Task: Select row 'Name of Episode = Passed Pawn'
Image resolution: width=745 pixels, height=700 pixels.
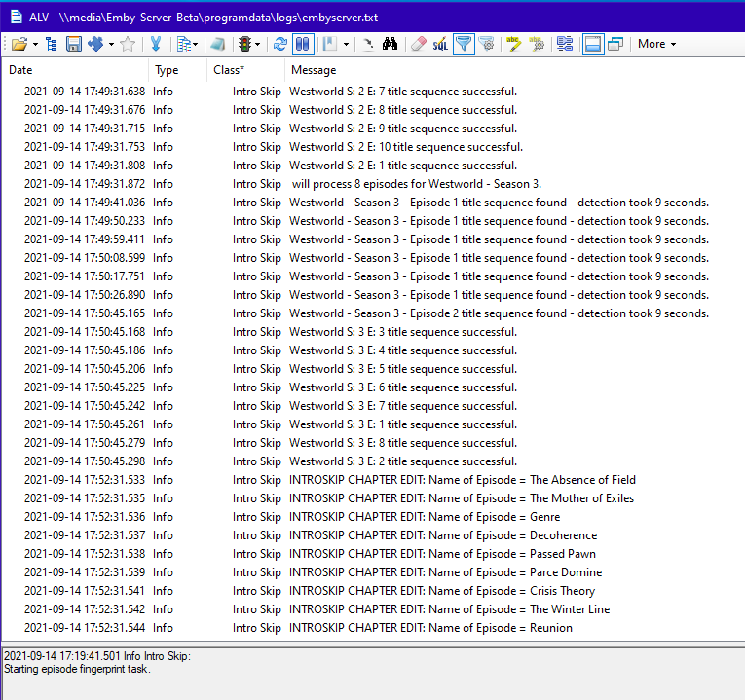Action: pos(372,554)
